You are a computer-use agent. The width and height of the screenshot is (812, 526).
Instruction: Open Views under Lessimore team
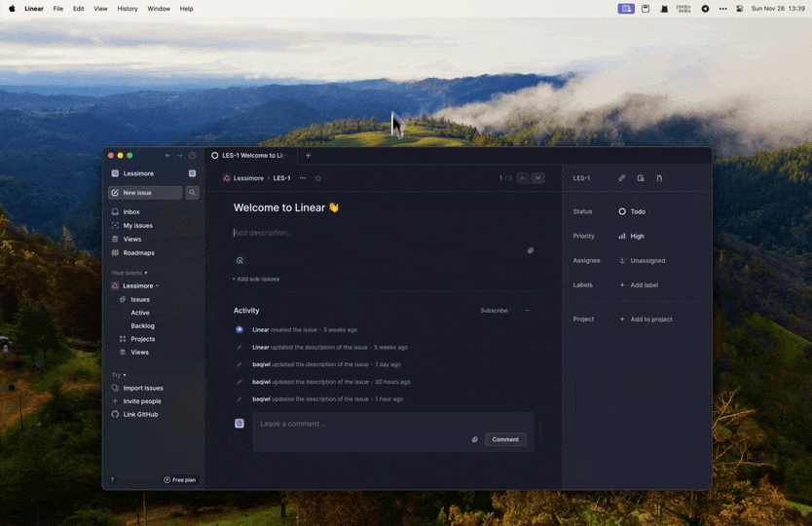tap(139, 353)
